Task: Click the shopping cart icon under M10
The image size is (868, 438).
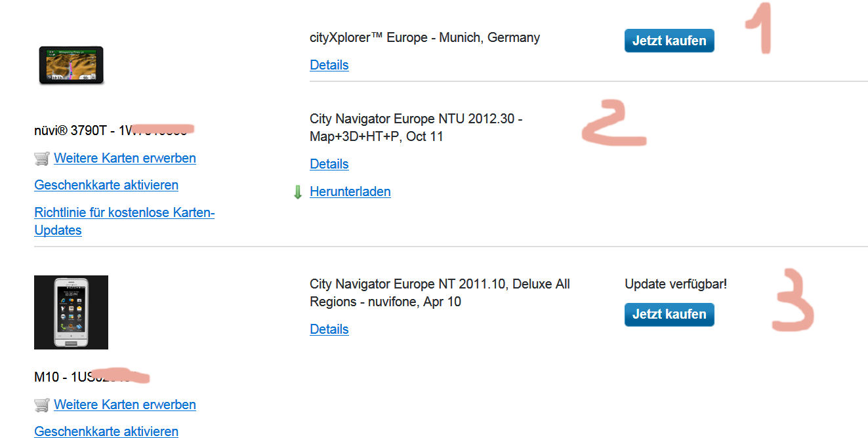Action: coord(42,405)
